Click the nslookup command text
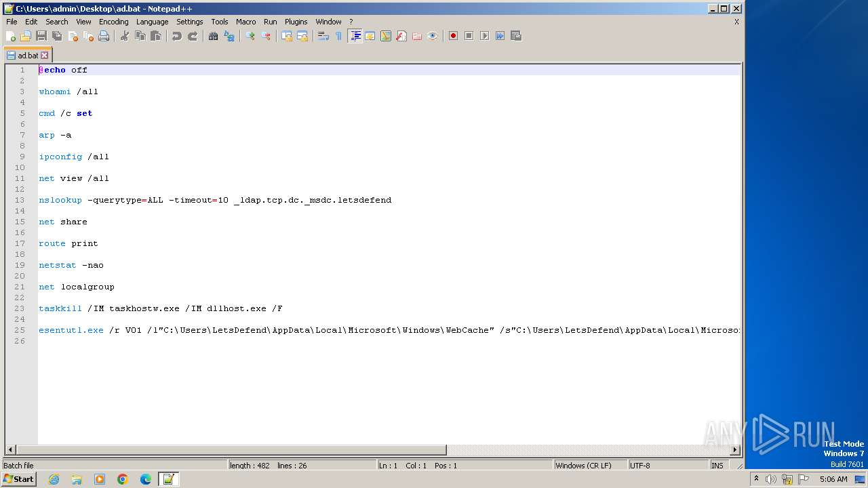868x488 pixels. pyautogui.click(x=60, y=200)
